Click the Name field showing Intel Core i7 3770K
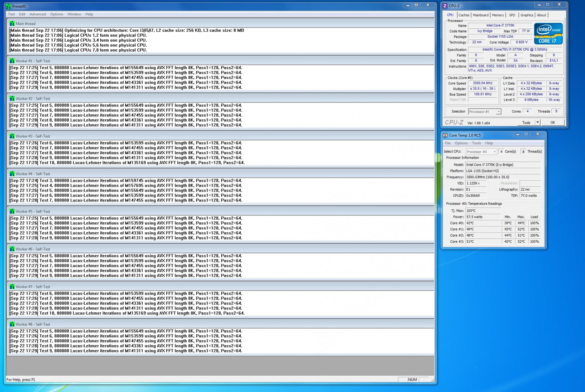The height and width of the screenshot is (392, 585). tap(500, 25)
